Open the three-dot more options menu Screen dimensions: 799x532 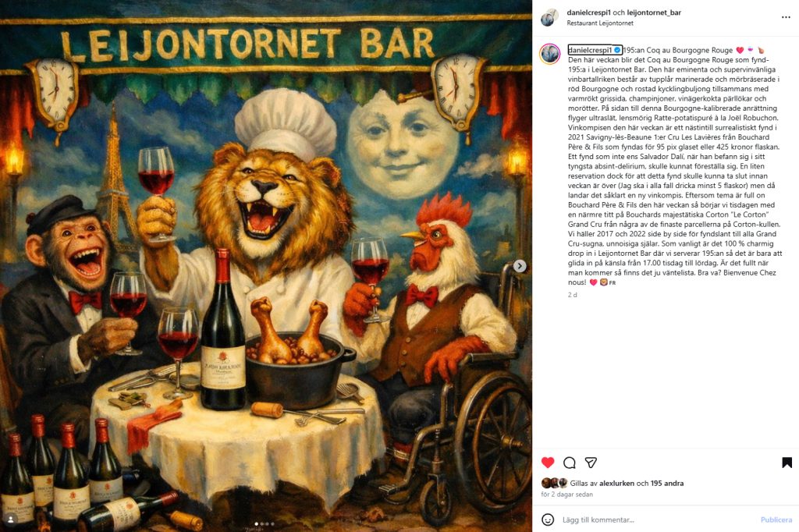pyautogui.click(x=786, y=17)
